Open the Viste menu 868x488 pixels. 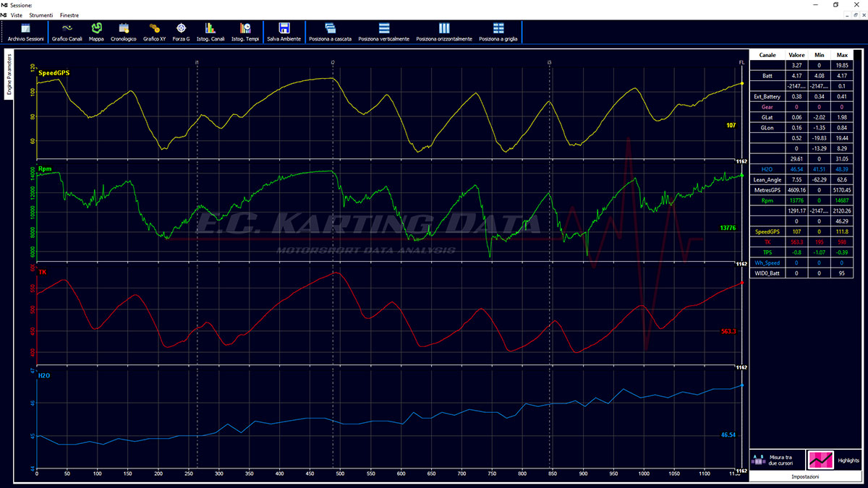[x=14, y=15]
